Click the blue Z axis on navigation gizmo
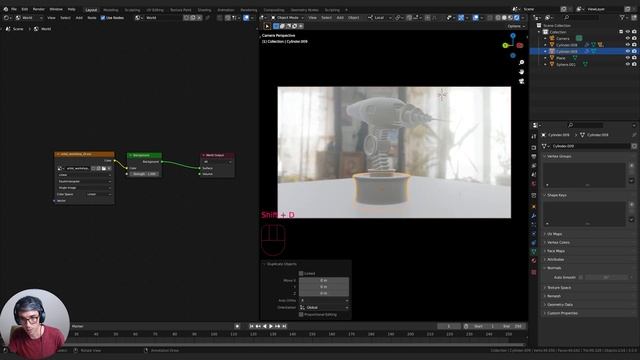Viewport: 640px width, 360px height. coord(513,36)
